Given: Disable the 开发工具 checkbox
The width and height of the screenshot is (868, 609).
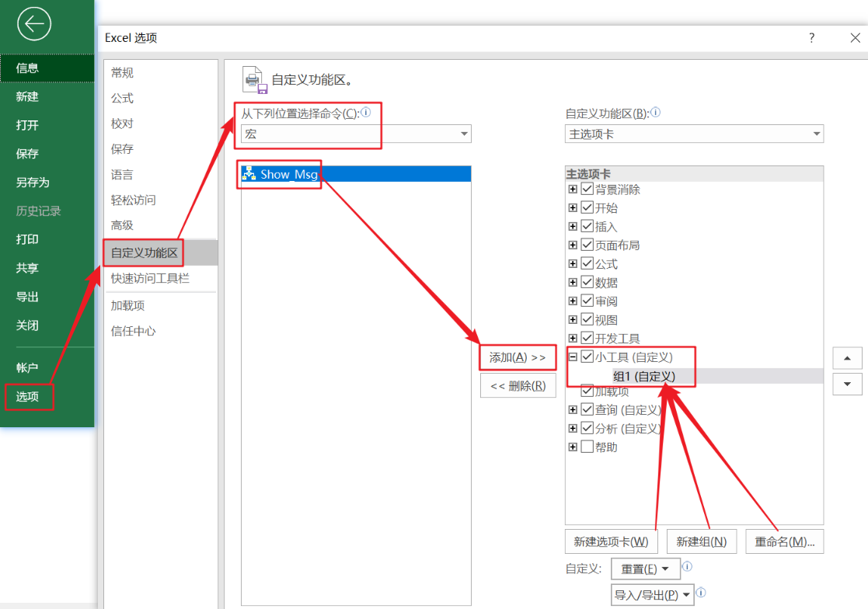Looking at the screenshot, I should [x=587, y=338].
